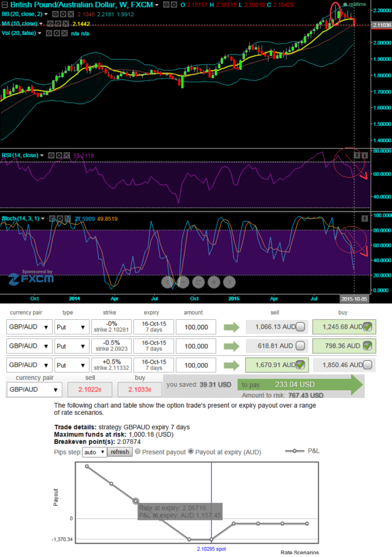Open the chart symbol dropdown next to FXCM
This screenshot has height=557, width=392.
(x=157, y=5)
